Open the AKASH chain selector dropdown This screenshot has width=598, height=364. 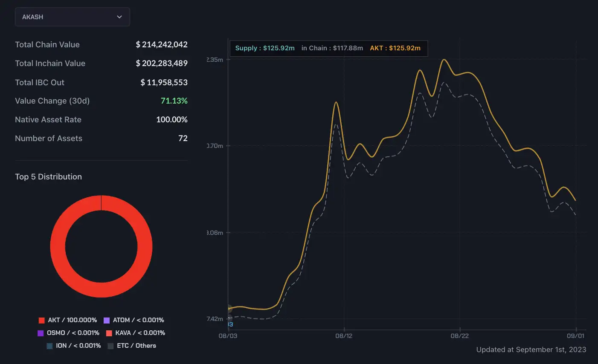[x=72, y=17]
